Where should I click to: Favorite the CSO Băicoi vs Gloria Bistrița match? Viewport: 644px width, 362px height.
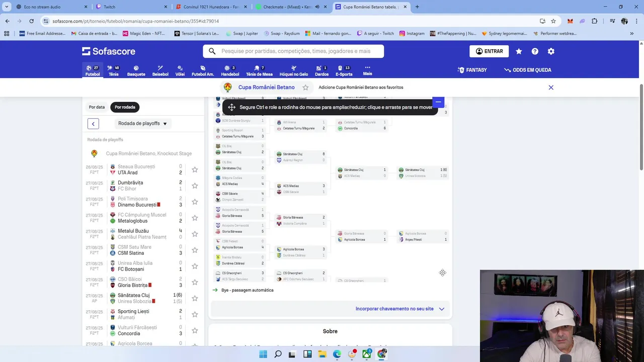[x=195, y=282]
